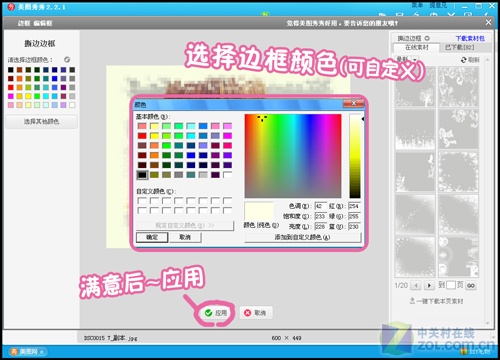Click the 美图网 button in bottom bar

pos(28,351)
